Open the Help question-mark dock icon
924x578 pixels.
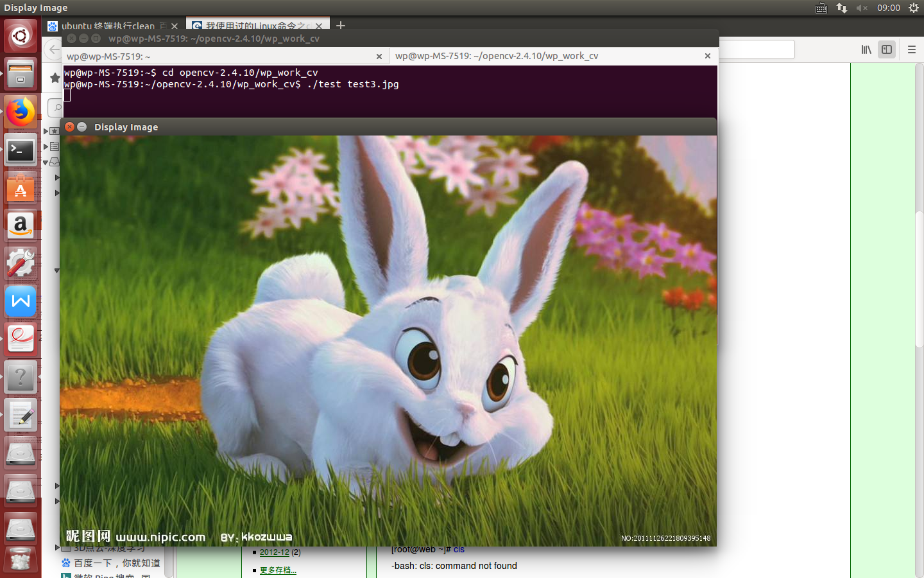[21, 378]
